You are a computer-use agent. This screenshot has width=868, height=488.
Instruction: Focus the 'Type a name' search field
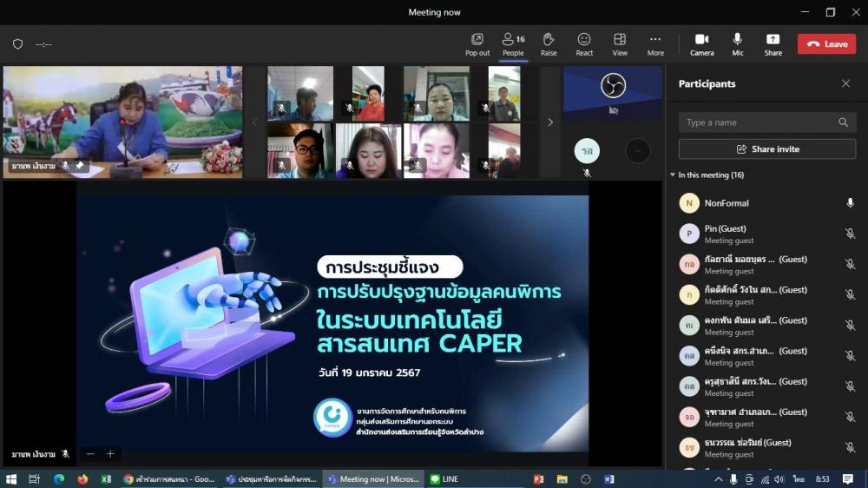(766, 122)
